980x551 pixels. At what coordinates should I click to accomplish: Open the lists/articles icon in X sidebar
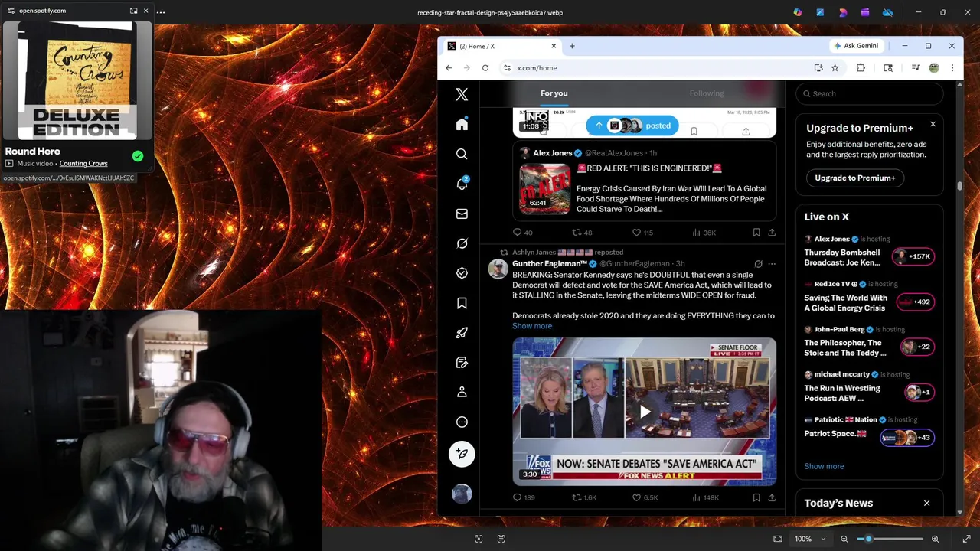click(x=462, y=362)
